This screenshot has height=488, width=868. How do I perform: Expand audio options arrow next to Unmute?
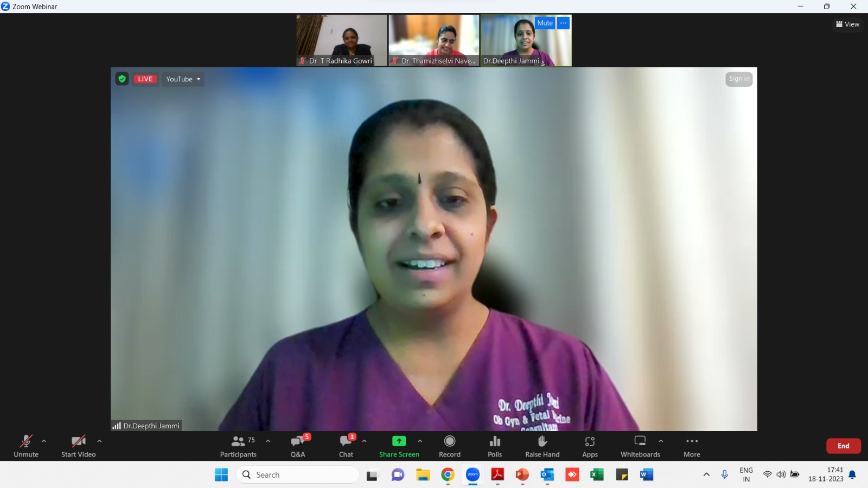click(44, 441)
